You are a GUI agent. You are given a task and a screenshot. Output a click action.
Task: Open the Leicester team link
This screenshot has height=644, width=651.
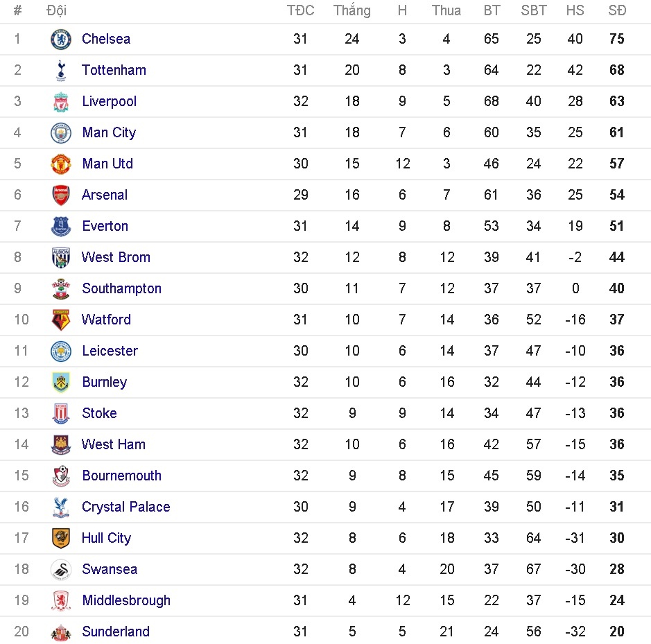pyautogui.click(x=110, y=351)
